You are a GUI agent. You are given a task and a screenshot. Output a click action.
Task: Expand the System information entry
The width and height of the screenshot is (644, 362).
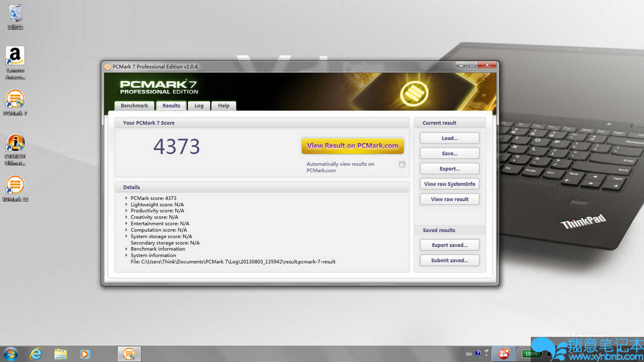[x=126, y=255]
